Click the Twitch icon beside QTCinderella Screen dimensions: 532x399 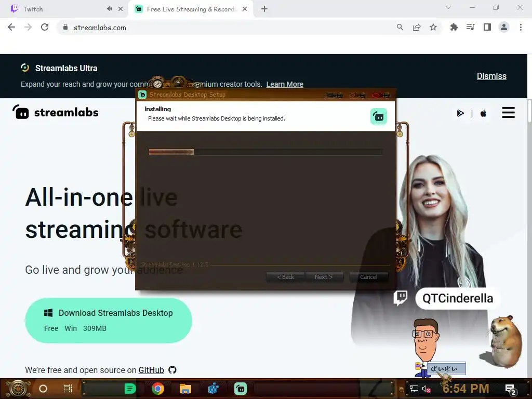(401, 298)
